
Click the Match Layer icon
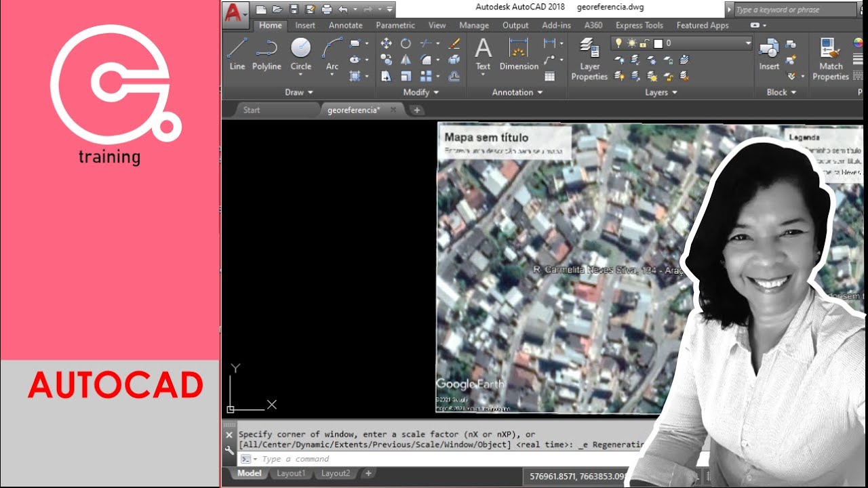684,76
